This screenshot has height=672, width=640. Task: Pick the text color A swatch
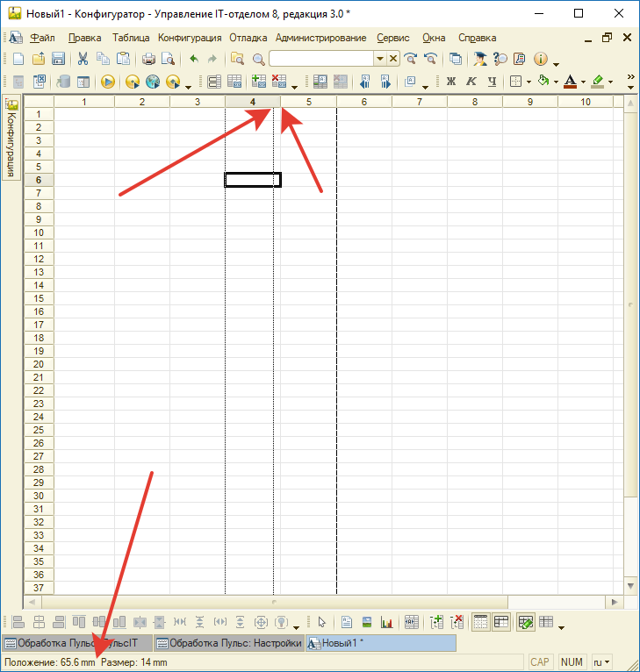(570, 82)
